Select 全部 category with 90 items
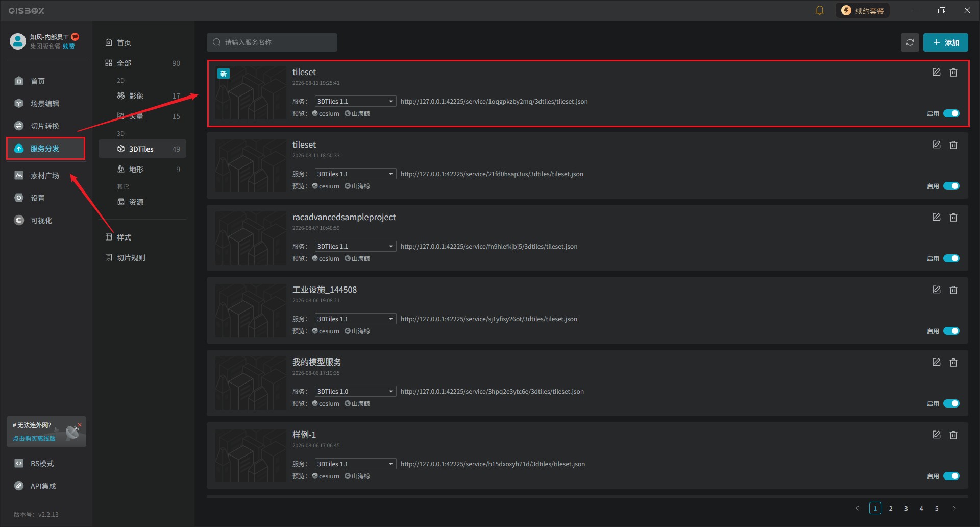 point(142,63)
